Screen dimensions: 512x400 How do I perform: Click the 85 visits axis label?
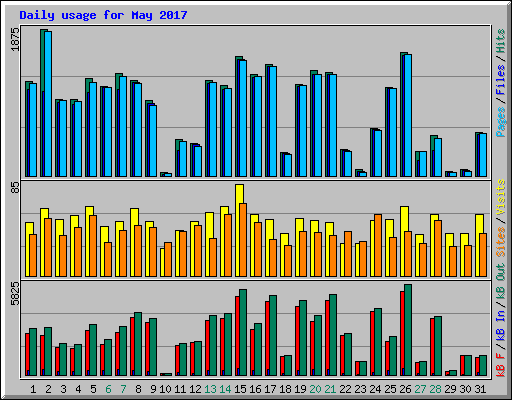point(15,187)
